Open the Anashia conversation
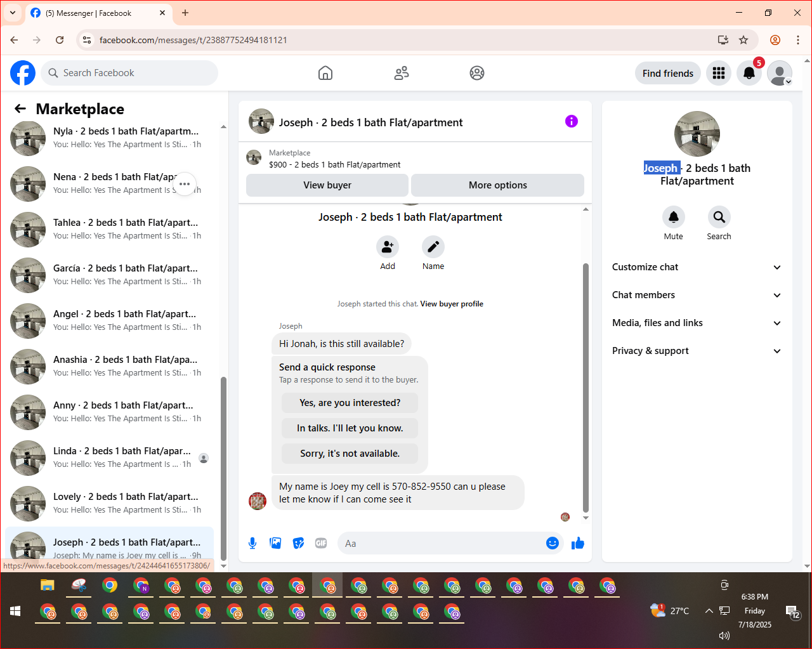 tap(109, 367)
